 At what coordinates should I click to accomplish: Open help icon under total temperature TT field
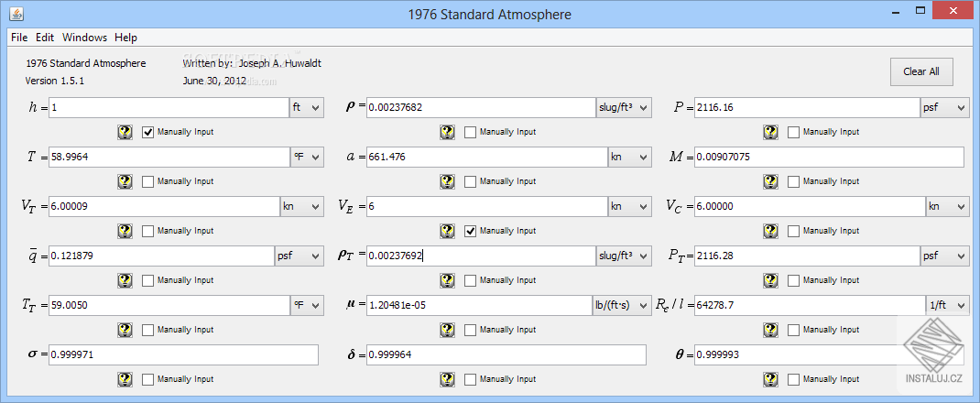click(125, 330)
